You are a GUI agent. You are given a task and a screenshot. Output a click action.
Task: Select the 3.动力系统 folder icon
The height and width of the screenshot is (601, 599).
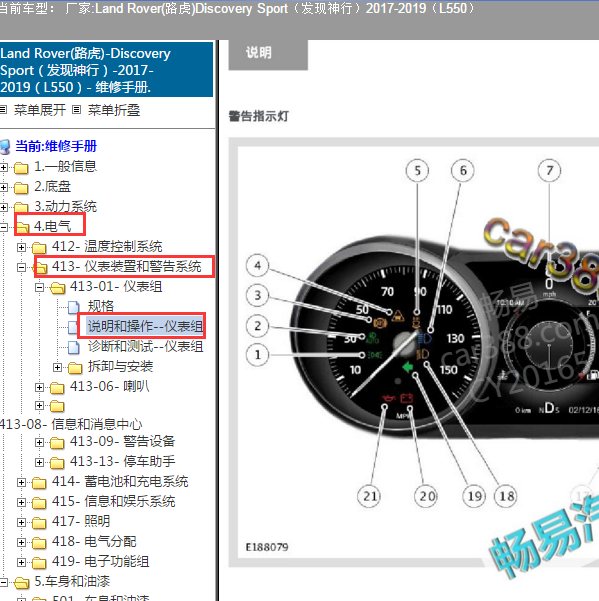pos(21,207)
